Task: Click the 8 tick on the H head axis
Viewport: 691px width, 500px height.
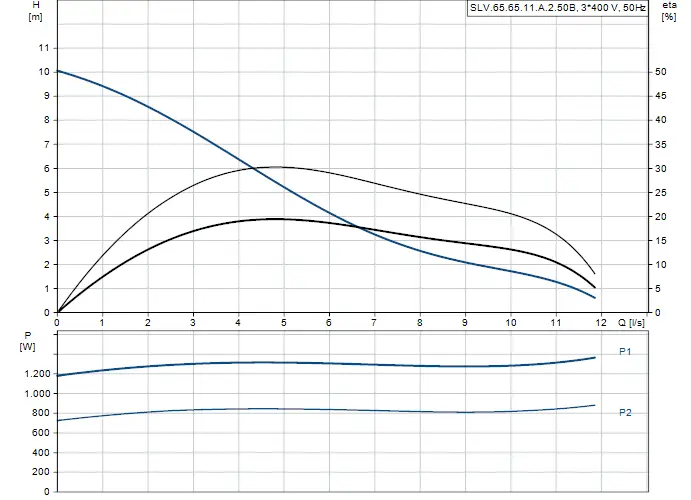Action: tap(47, 120)
